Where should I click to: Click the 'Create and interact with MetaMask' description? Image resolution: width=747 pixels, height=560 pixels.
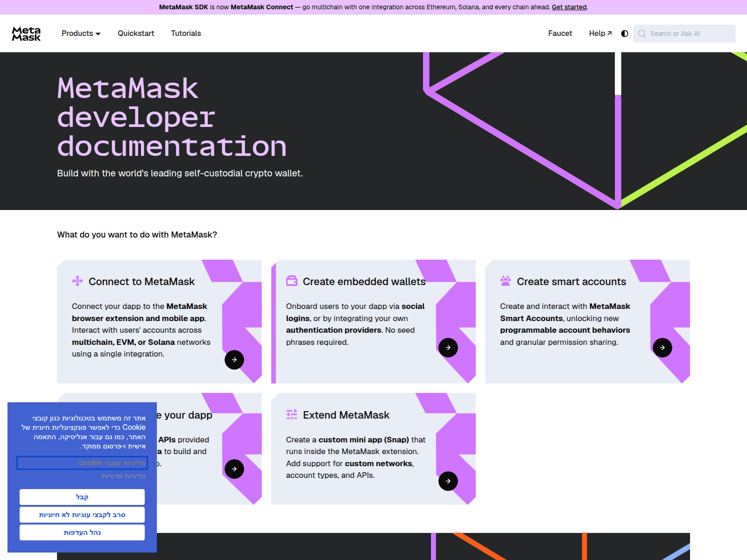click(565, 324)
